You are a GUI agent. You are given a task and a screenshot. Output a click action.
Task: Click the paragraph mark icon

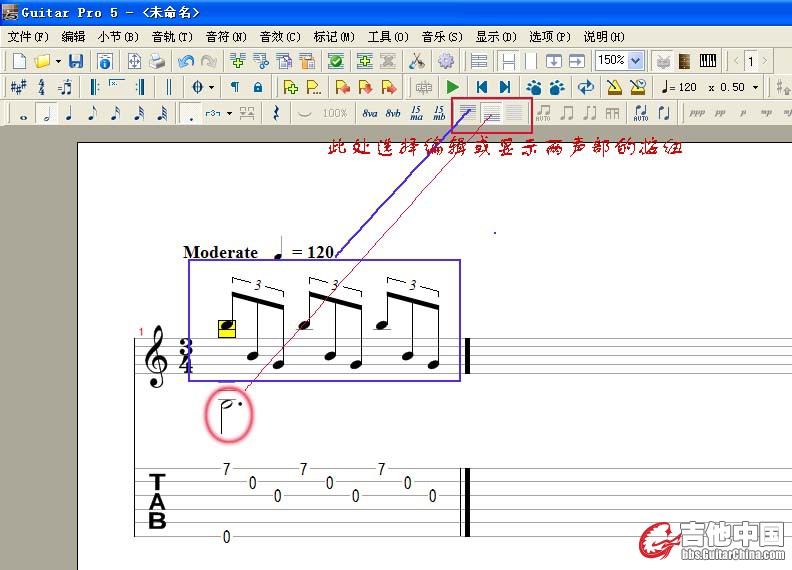[x=235, y=87]
